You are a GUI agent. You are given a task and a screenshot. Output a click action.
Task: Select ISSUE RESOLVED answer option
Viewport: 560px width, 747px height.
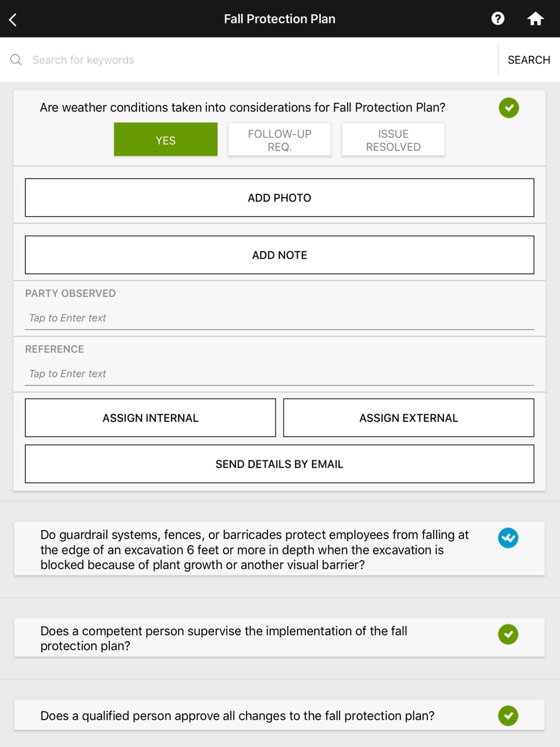tap(393, 140)
